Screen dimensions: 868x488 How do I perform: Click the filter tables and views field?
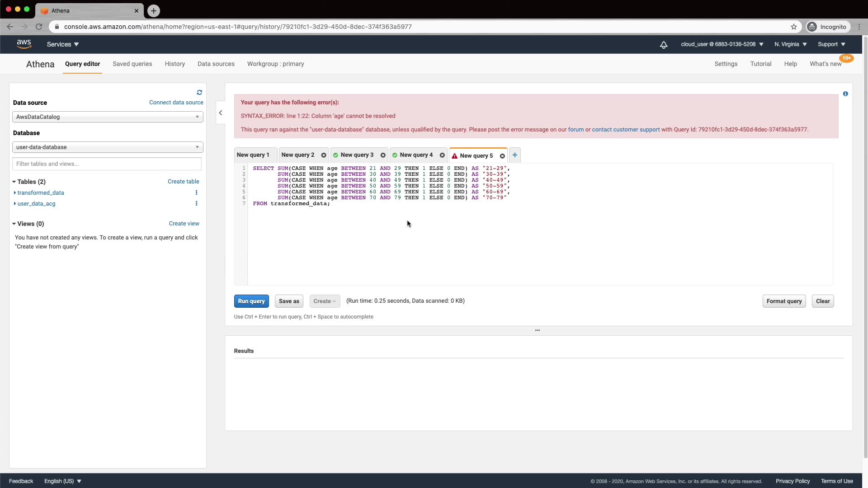pyautogui.click(x=107, y=164)
